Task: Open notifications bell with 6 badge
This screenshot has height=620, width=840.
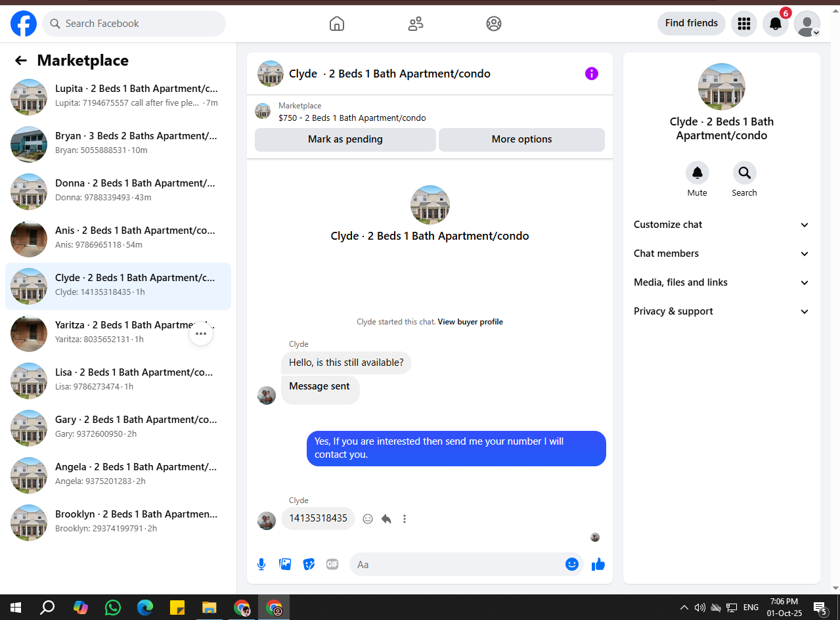Action: click(775, 24)
